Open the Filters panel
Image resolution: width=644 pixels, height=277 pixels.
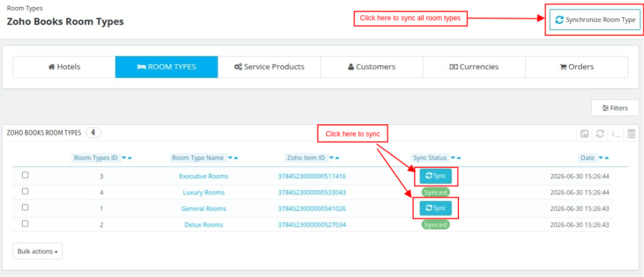615,108
